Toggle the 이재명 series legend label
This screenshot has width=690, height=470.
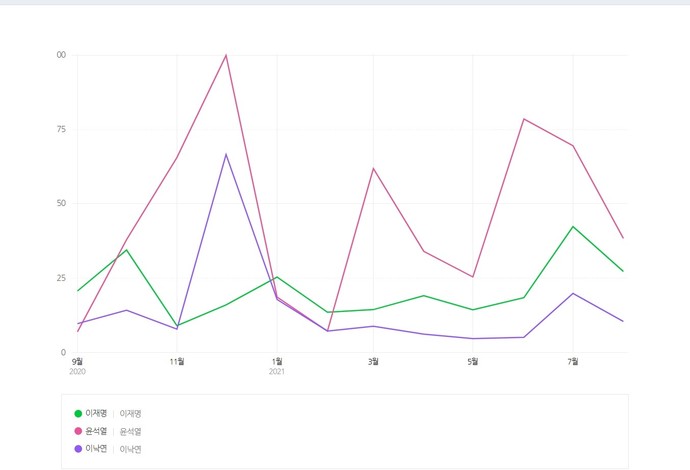click(x=96, y=413)
